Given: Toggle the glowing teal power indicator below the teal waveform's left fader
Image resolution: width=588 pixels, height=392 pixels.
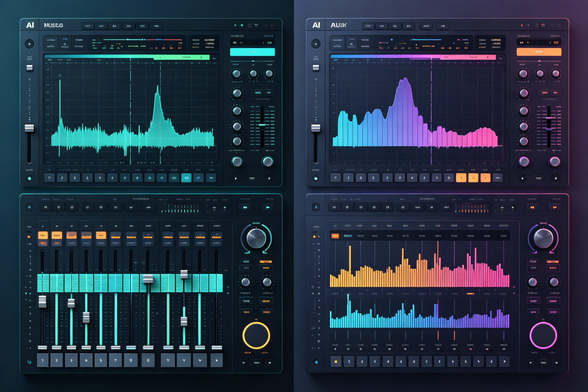Looking at the screenshot, I should (29, 178).
